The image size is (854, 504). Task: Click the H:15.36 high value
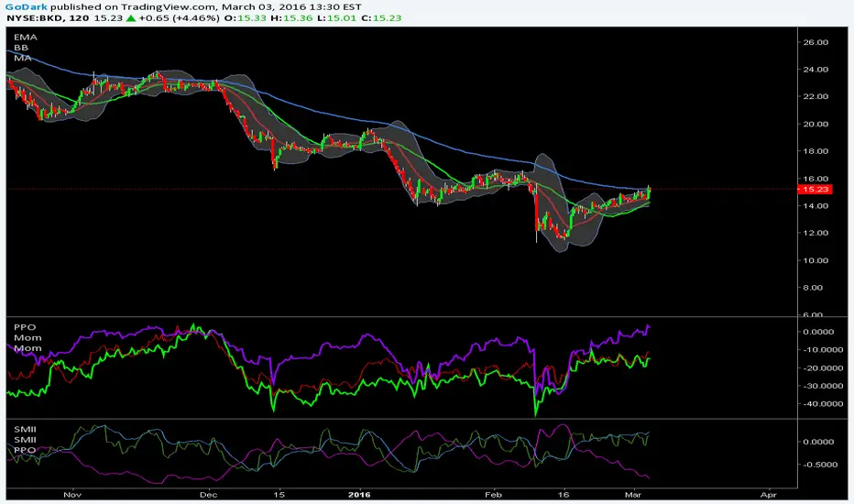pos(291,18)
